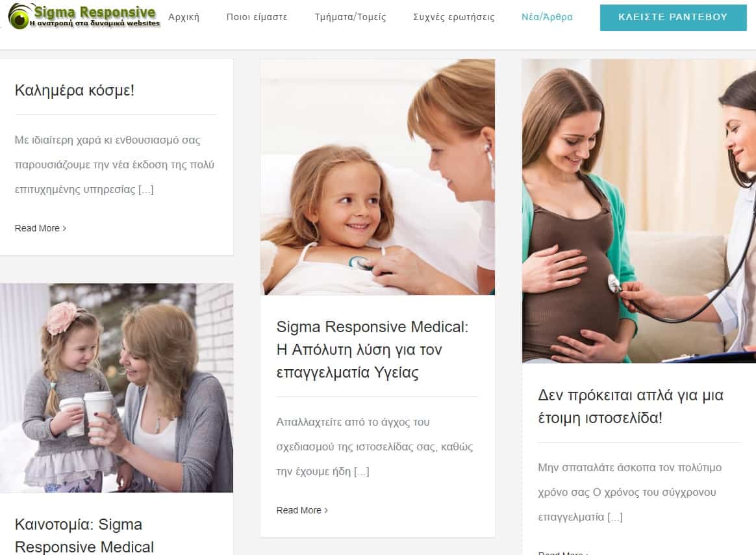Click the chevron beside the middle Read More
Screen dimensions: 756x555
326,510
